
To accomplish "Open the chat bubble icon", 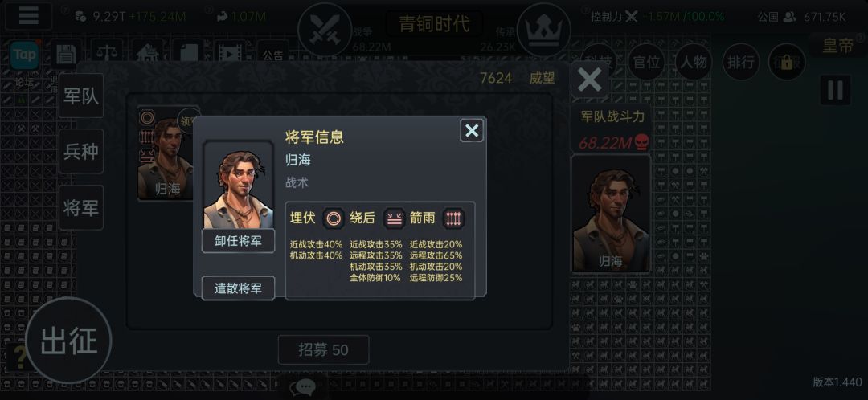I will click(x=303, y=386).
